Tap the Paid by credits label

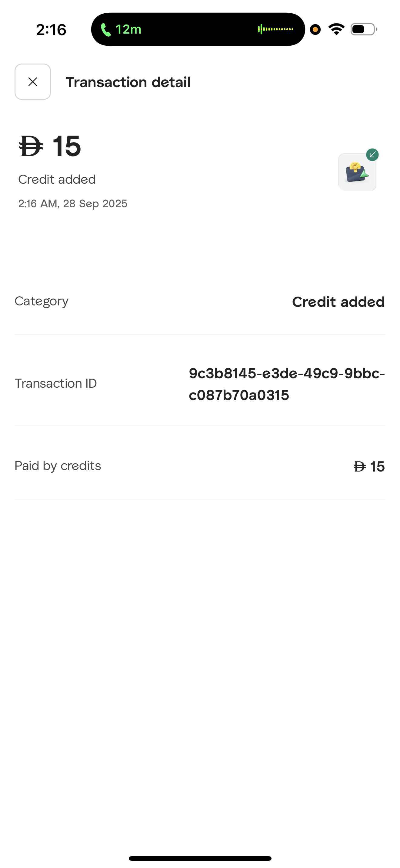[58, 466]
